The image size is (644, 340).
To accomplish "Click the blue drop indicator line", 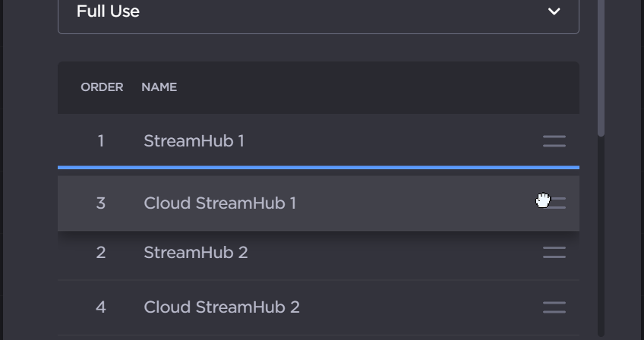I will click(x=318, y=167).
